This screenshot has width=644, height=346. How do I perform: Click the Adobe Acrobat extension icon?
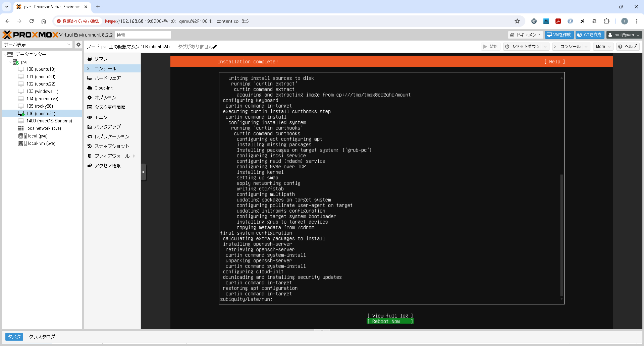[558, 21]
